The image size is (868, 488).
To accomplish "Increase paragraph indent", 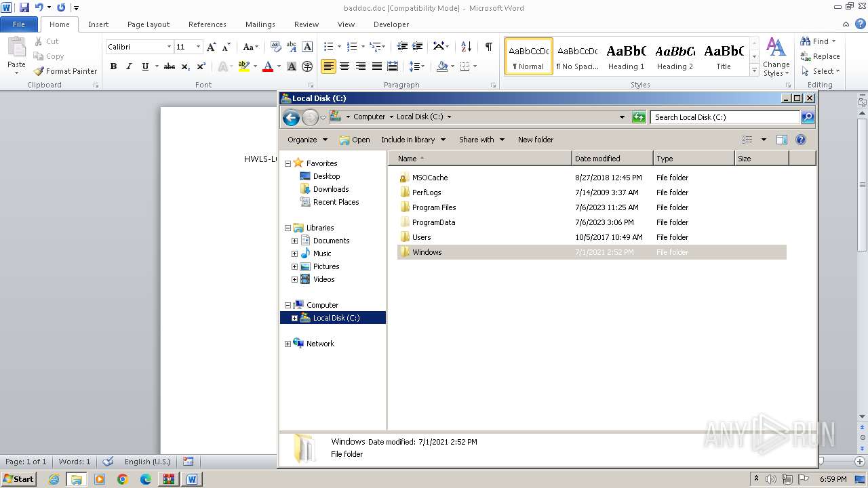I will [x=418, y=47].
